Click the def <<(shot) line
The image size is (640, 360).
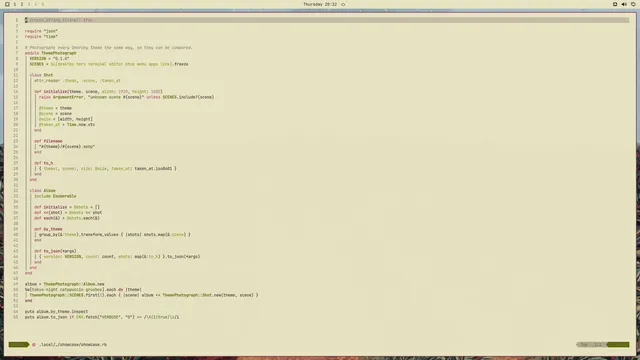[x=68, y=213]
